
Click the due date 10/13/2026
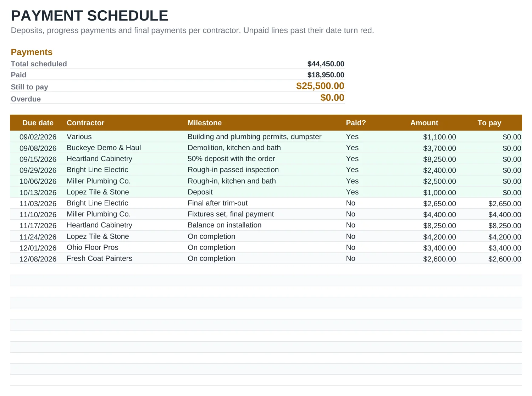(x=38, y=193)
